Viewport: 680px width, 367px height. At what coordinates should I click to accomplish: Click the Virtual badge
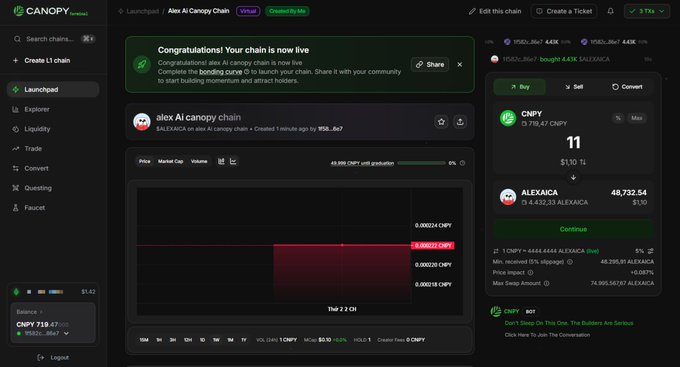(x=248, y=11)
